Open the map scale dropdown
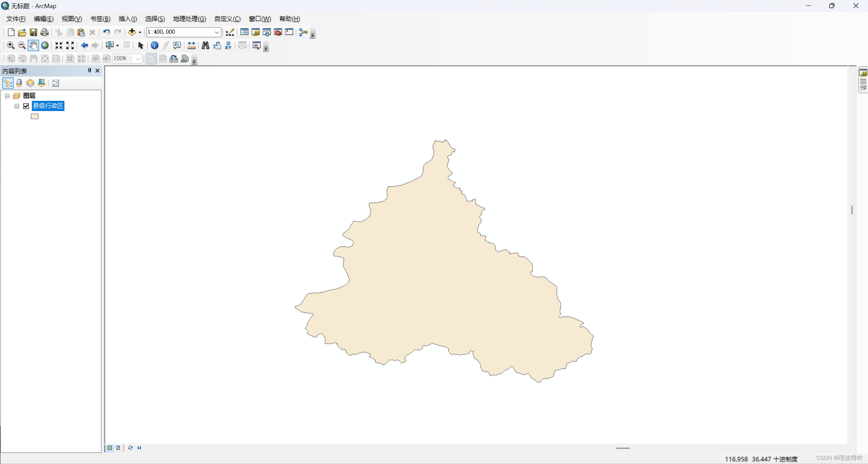This screenshot has width=868, height=464. pos(217,32)
